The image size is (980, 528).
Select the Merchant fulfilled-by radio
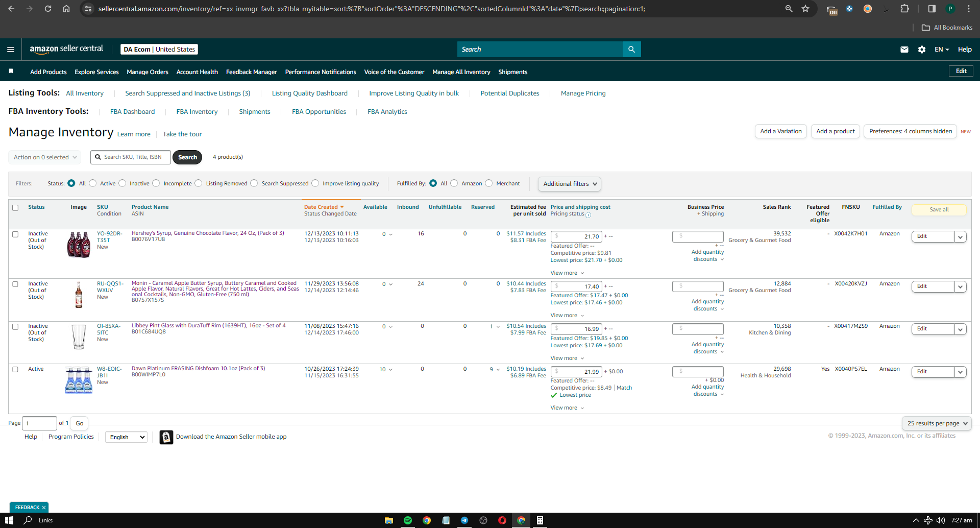tap(489, 183)
